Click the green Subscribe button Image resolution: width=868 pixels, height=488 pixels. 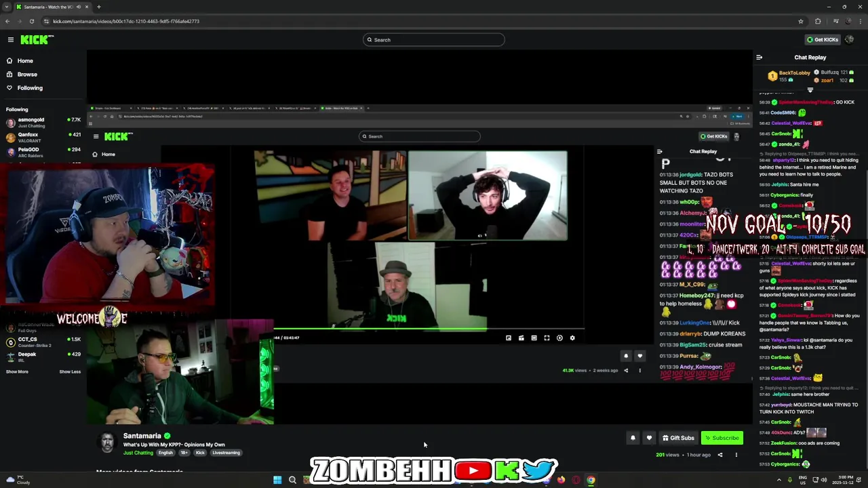click(722, 438)
